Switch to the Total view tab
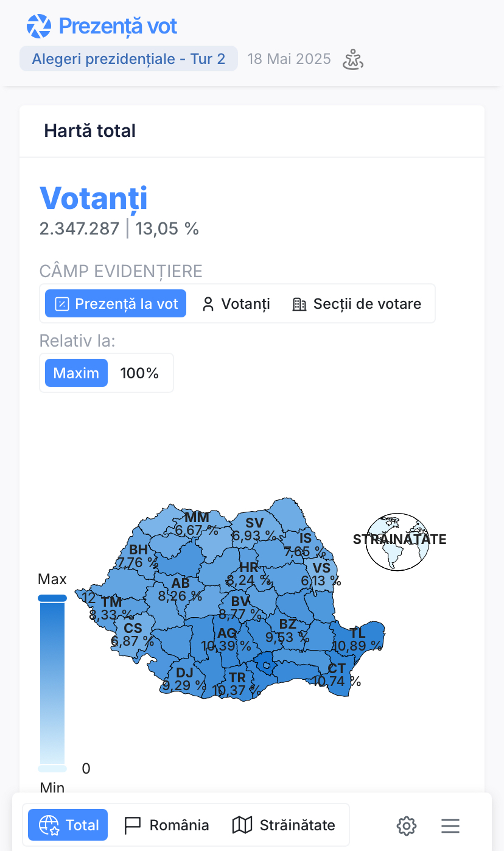 68,825
